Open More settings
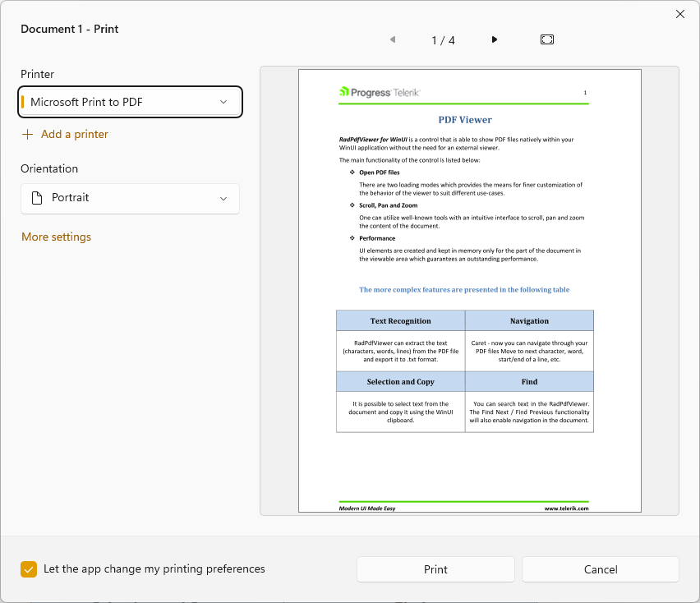 (x=56, y=237)
